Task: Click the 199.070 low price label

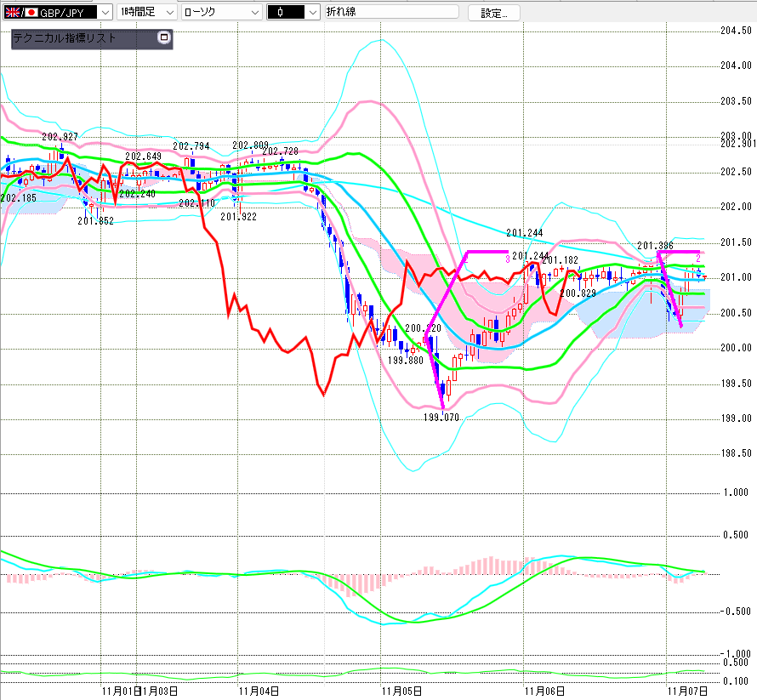Action: [x=441, y=418]
